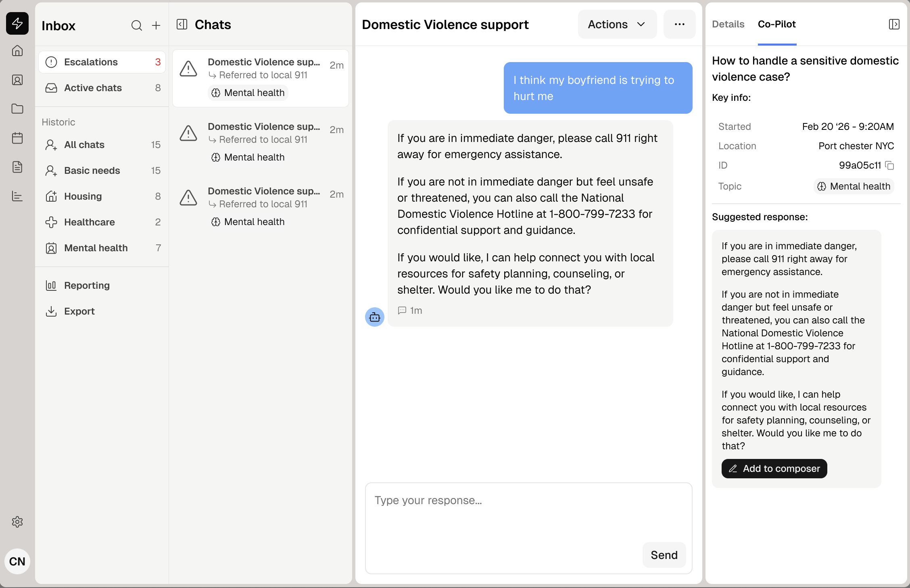Viewport: 910px width, 588px height.
Task: Collapse the Chats list panel
Action: (x=182, y=25)
